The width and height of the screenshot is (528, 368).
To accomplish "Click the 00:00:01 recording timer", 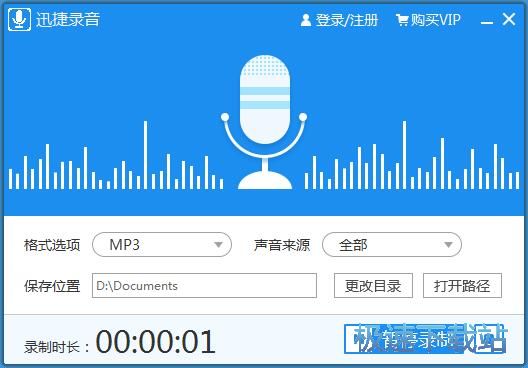I will (x=156, y=342).
